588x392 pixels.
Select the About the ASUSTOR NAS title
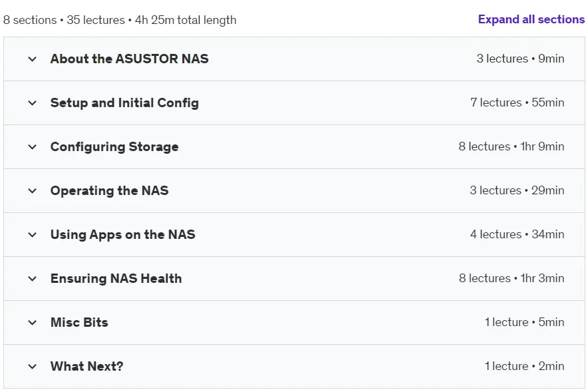[130, 59]
